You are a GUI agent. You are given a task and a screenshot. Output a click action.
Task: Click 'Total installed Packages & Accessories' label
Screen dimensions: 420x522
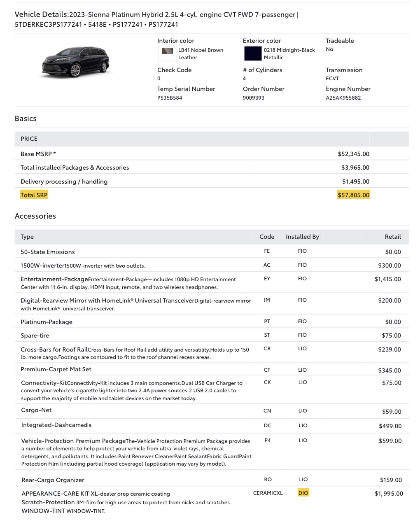coord(75,168)
